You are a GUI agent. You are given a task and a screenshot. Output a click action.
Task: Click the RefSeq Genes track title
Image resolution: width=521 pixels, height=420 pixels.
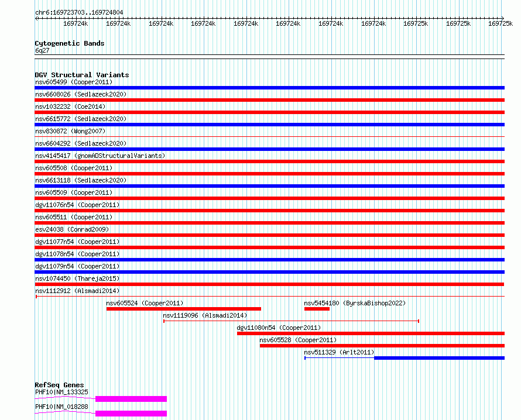click(59, 385)
